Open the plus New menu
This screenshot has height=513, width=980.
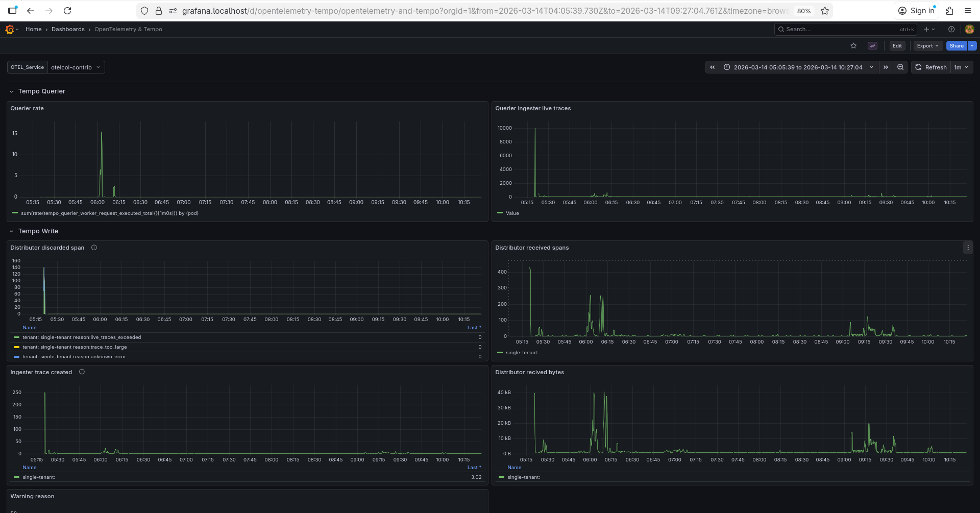pos(929,30)
